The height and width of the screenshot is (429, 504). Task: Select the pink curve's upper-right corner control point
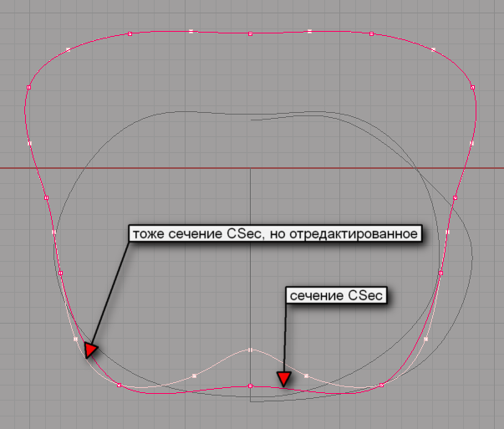point(472,88)
